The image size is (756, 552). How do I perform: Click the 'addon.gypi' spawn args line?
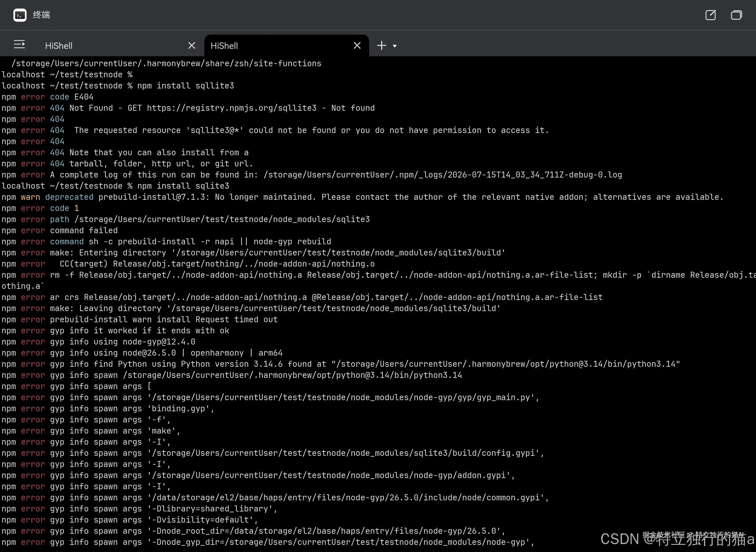[258, 476]
